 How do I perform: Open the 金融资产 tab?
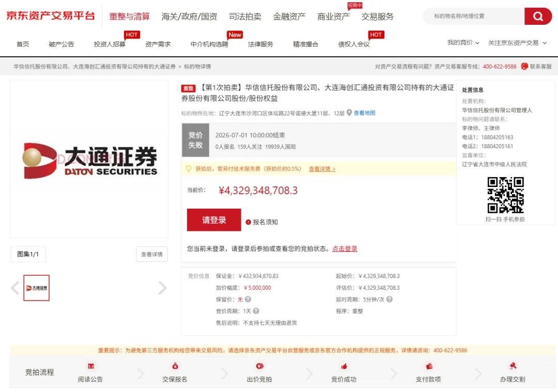point(289,17)
